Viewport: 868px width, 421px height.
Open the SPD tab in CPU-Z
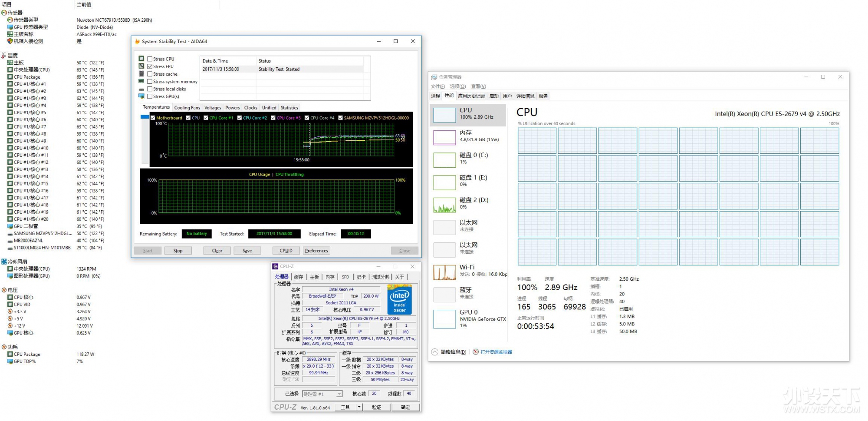[345, 277]
